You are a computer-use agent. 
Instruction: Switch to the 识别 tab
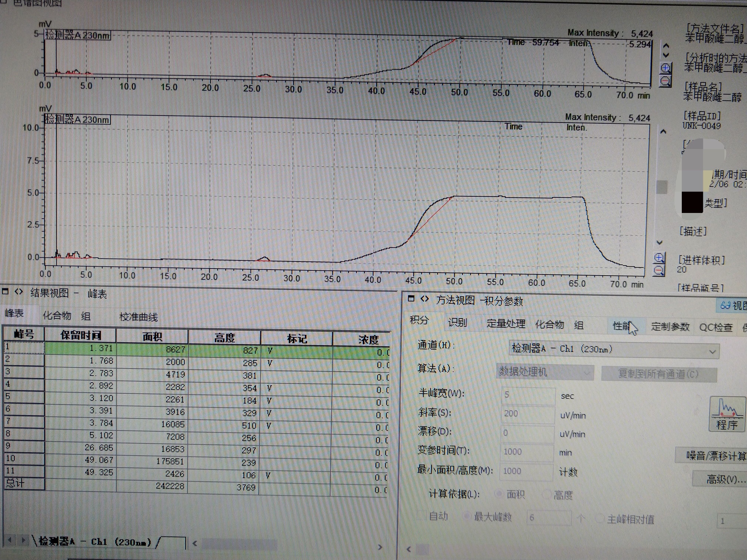pyautogui.click(x=457, y=322)
